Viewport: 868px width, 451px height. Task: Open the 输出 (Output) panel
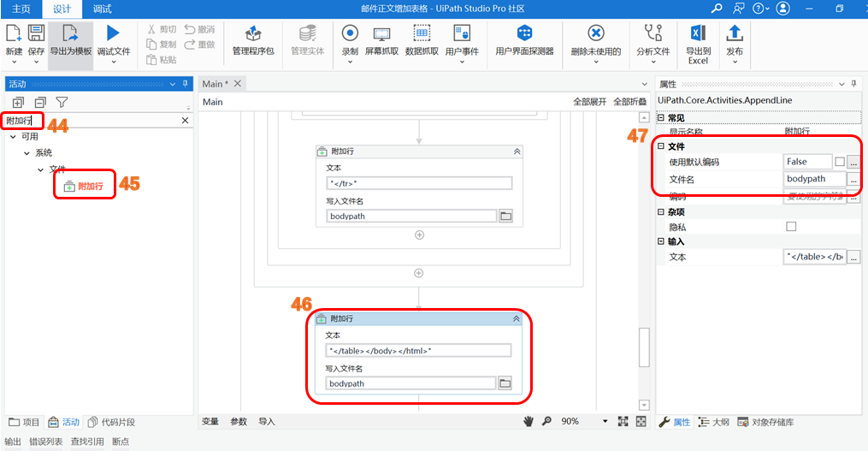click(x=13, y=442)
